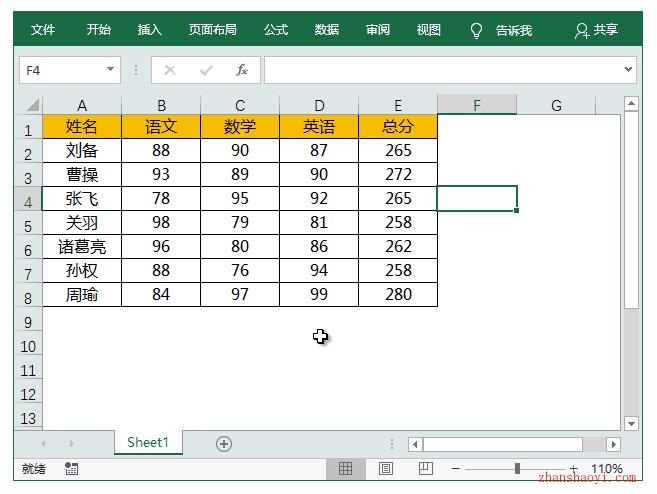Image resolution: width=657 pixels, height=494 pixels.
Task: Click horizontal scrollbar right arrow
Action: tap(614, 444)
